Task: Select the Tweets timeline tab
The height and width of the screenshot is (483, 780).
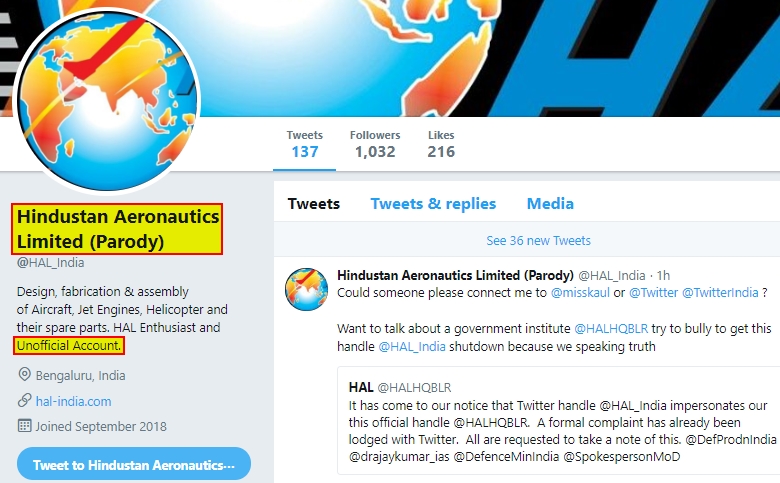Action: coord(314,203)
